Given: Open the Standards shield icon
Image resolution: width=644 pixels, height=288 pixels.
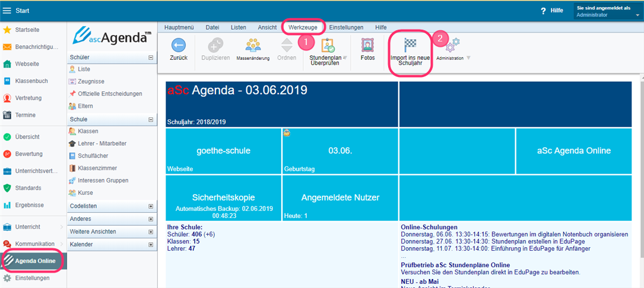Looking at the screenshot, I should 7,188.
